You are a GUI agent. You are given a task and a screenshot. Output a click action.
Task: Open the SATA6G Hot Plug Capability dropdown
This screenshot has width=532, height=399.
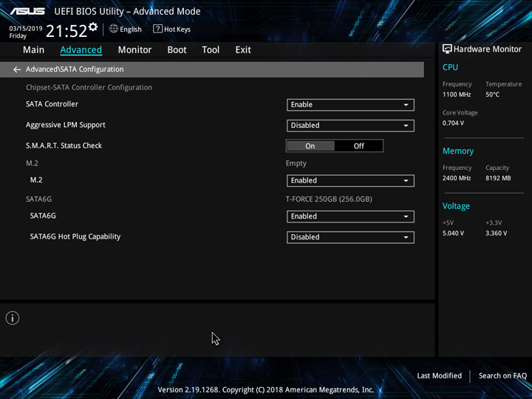[x=350, y=237]
